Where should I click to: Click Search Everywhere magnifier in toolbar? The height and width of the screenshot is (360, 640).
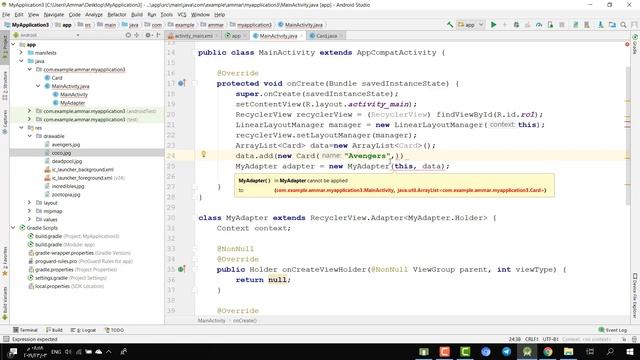(x=623, y=24)
